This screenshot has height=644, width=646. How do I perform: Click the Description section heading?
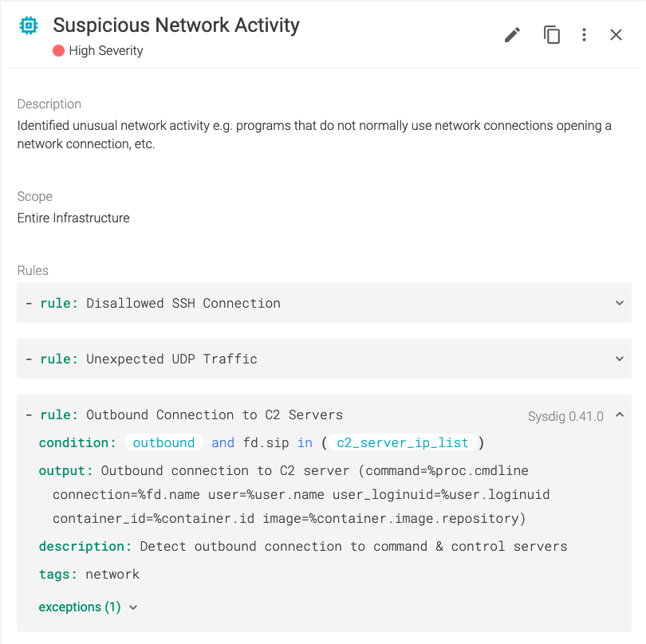49,104
